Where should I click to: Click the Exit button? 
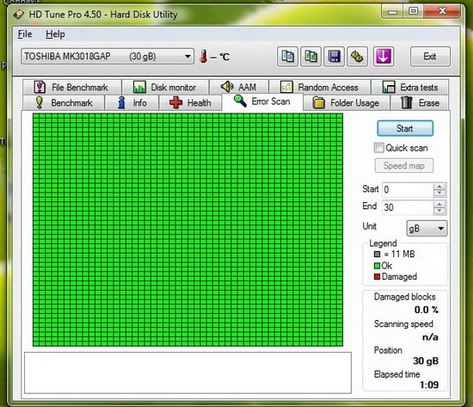(x=430, y=56)
